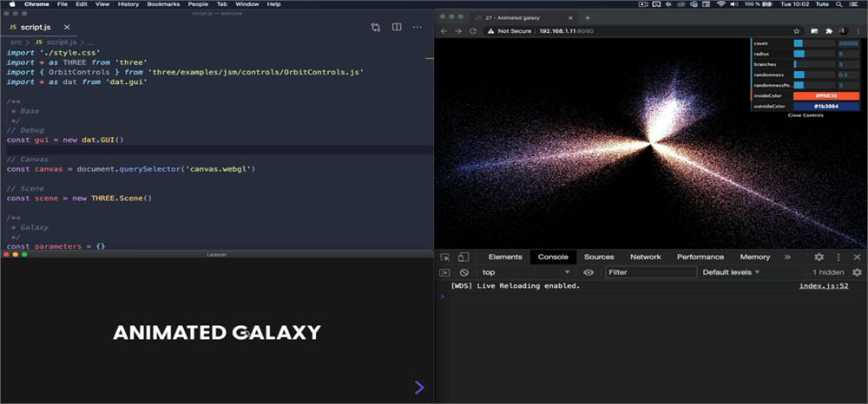The width and height of the screenshot is (868, 404).
Task: Switch to the Network DevTools tab
Action: [x=646, y=257]
